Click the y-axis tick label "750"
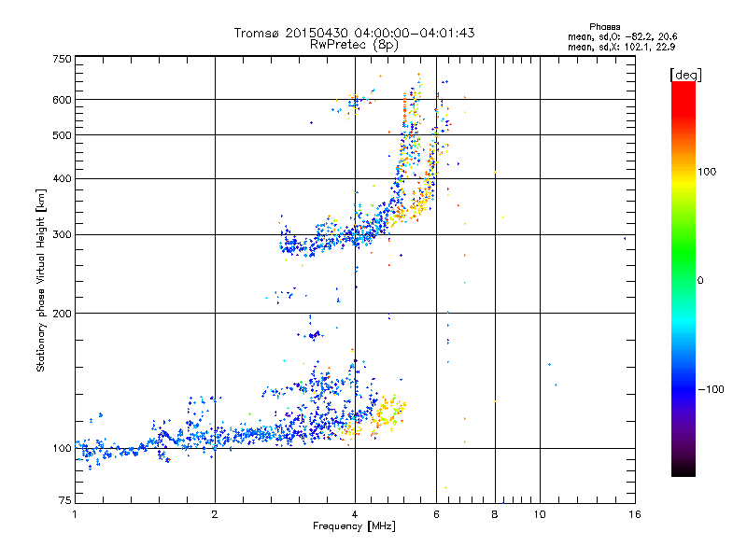The image size is (747, 560). pos(62,59)
